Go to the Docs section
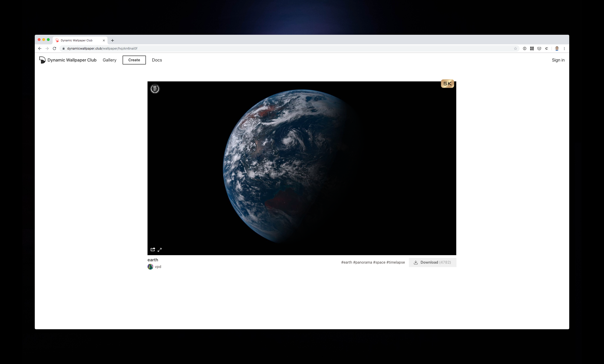The height and width of the screenshot is (364, 604). pyautogui.click(x=157, y=60)
